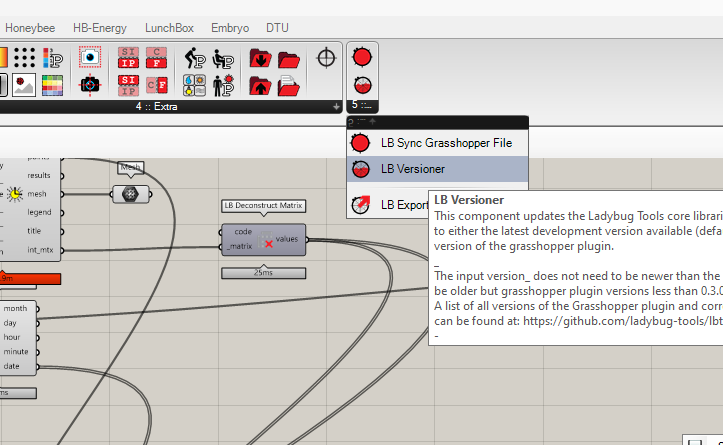
Task: Click the 'values' output of Deconstruct Matrix
Action: pyautogui.click(x=288, y=239)
